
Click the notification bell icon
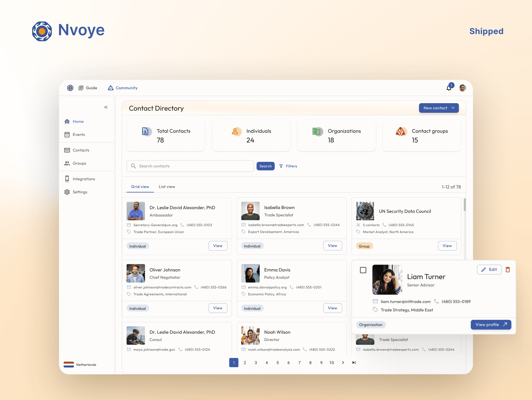(449, 88)
